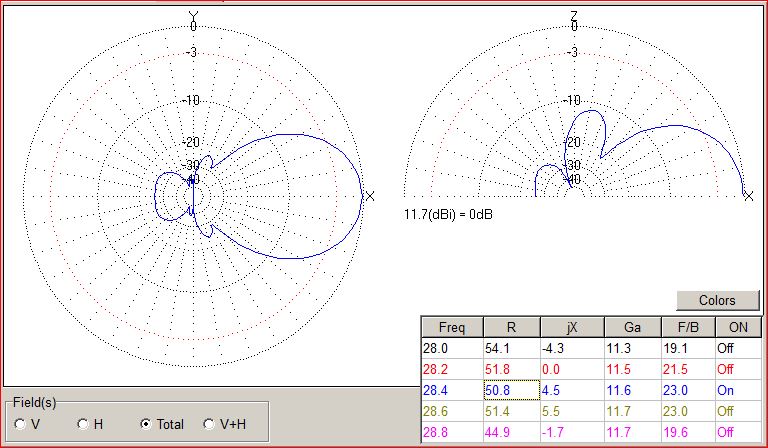Click the highlighted R value 50.8 cell
Viewport: 768px width, 448px height.
(x=511, y=390)
